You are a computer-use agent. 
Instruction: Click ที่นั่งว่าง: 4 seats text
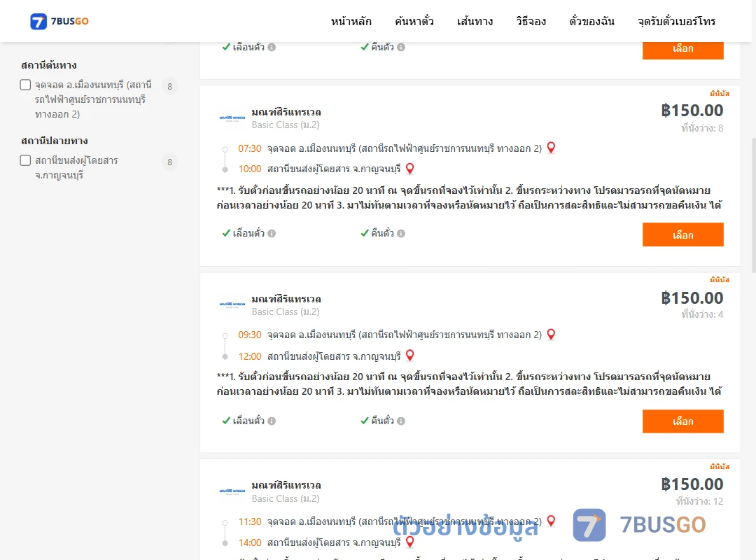click(702, 314)
